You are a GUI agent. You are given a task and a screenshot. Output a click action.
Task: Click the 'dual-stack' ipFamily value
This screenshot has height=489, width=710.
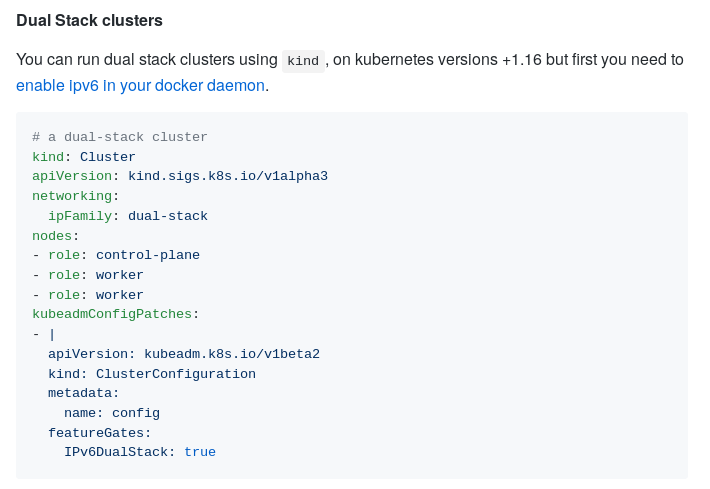point(168,216)
